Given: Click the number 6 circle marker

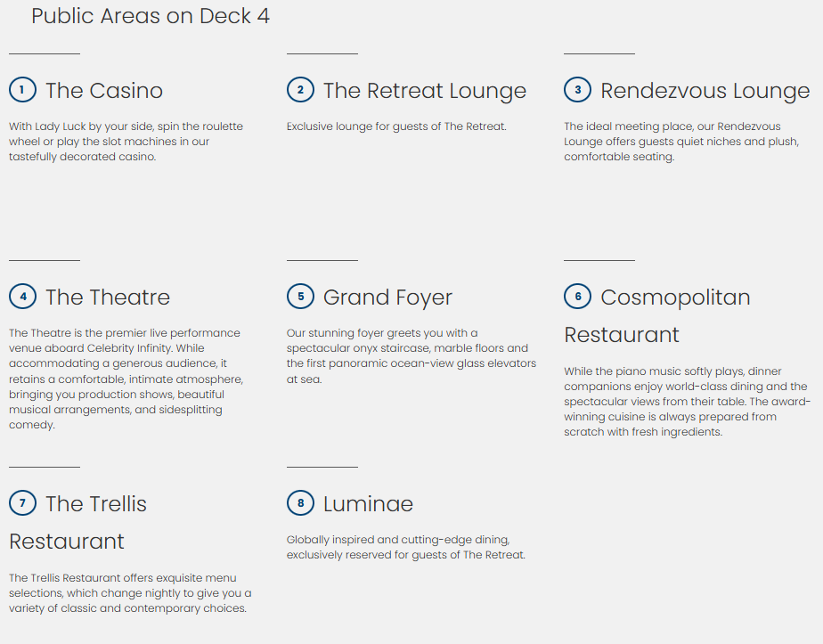Looking at the screenshot, I should pyautogui.click(x=577, y=297).
